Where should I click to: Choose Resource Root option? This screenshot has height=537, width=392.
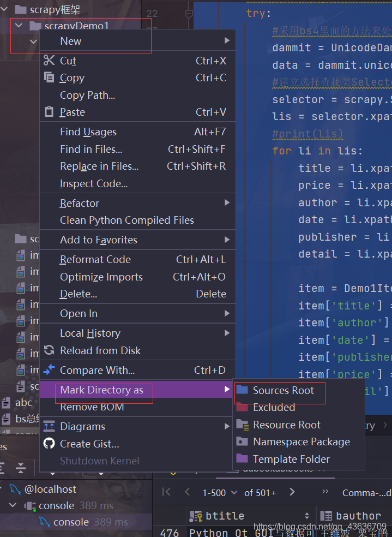[286, 425]
